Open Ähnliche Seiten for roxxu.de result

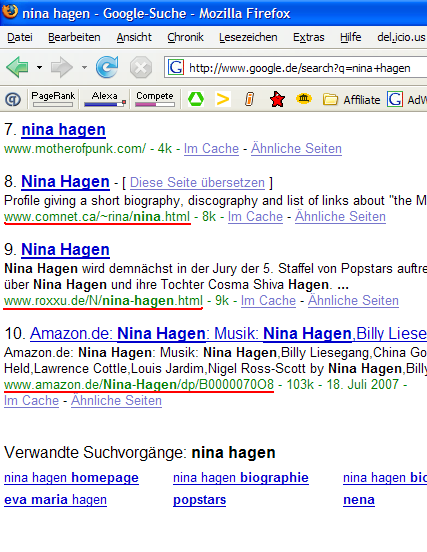pos(353,301)
